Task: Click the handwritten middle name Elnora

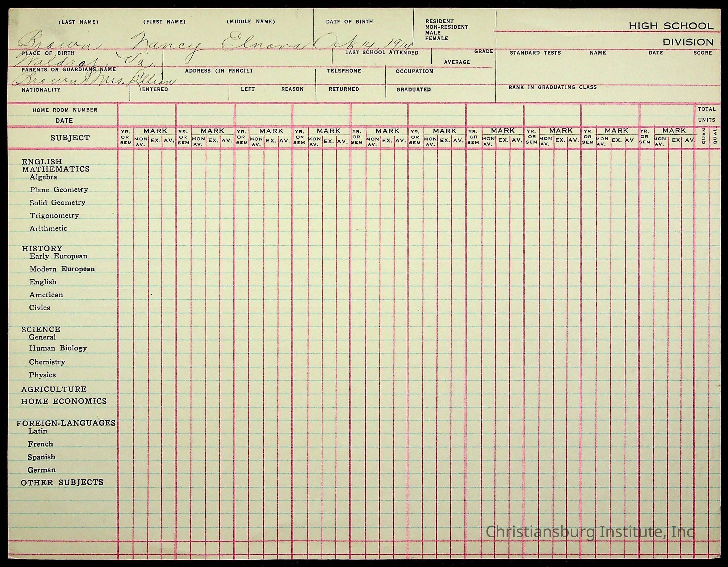Action: point(265,43)
